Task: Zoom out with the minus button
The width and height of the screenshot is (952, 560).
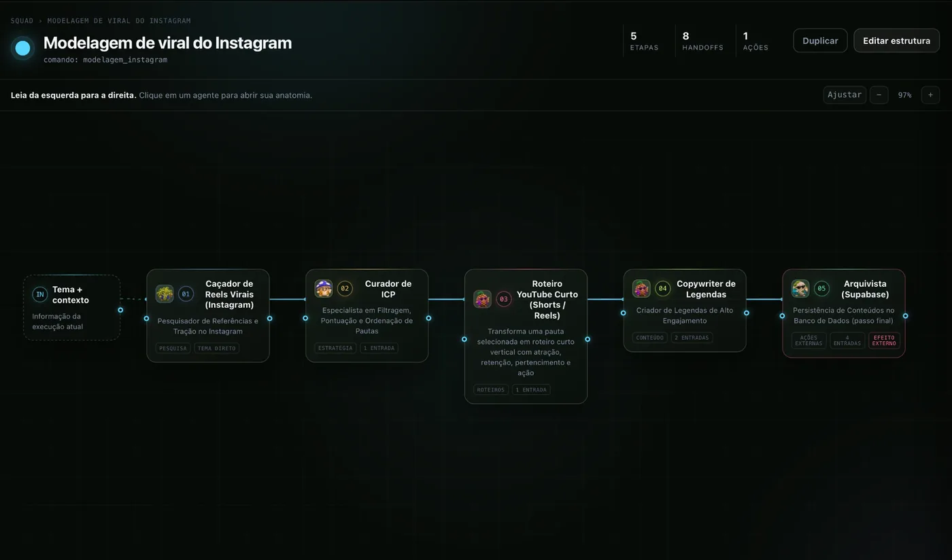Action: (x=879, y=95)
